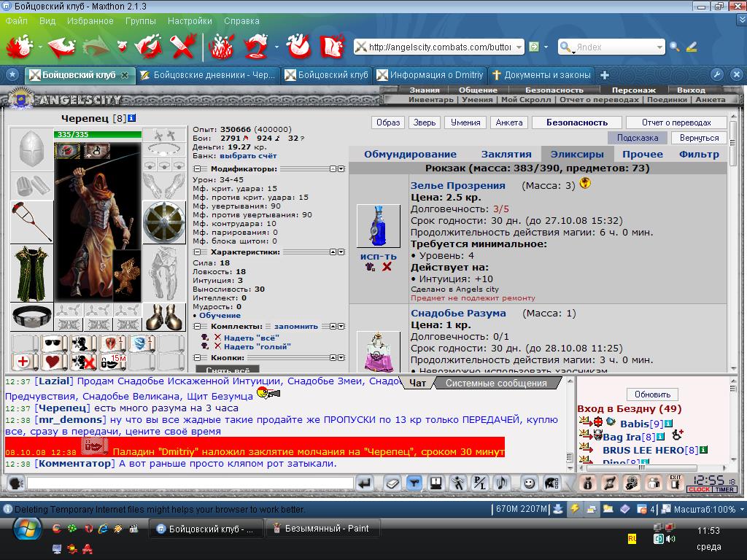Switch to Системные сообщения chat tab
Image resolution: width=747 pixels, height=560 pixels.
click(x=496, y=384)
